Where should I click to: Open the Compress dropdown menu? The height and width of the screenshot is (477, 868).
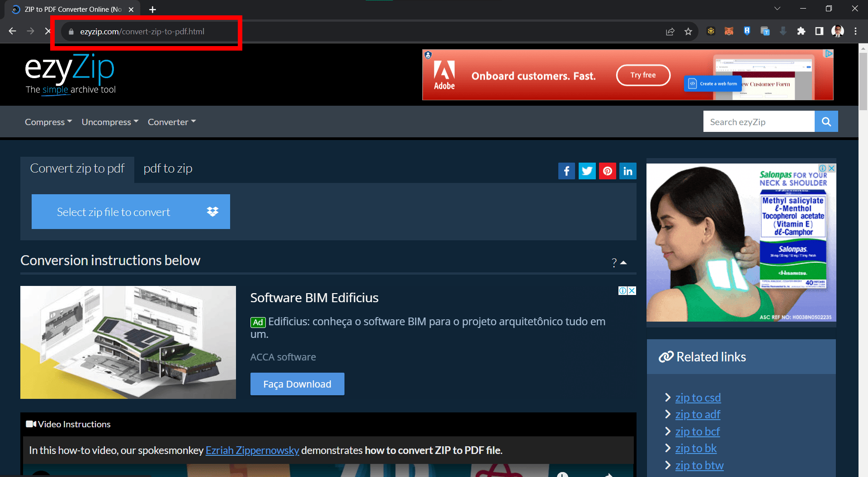(x=48, y=122)
